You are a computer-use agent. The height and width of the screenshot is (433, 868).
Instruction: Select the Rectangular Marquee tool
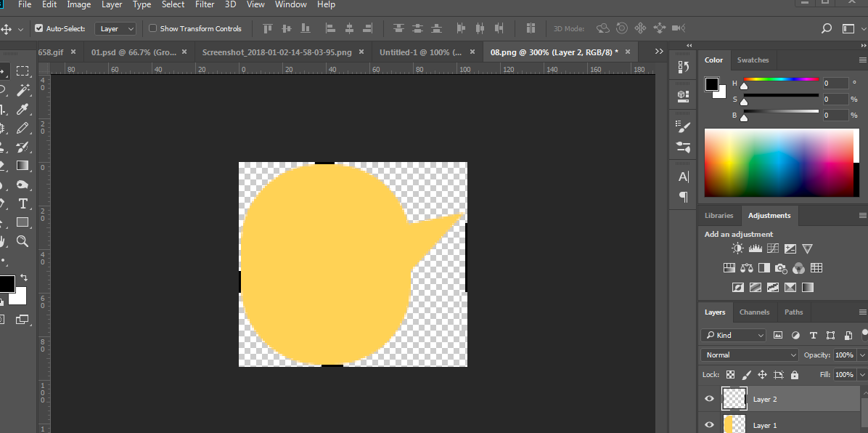tap(22, 71)
